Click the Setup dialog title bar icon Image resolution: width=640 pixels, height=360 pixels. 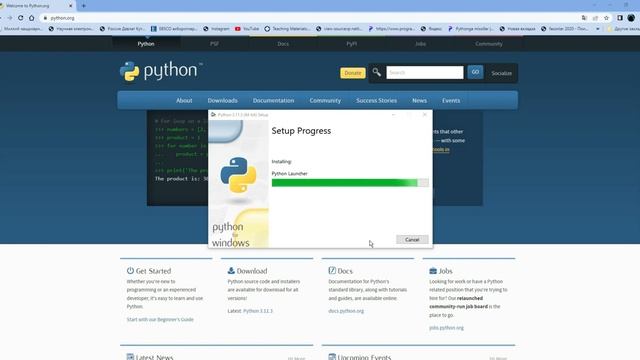point(213,115)
